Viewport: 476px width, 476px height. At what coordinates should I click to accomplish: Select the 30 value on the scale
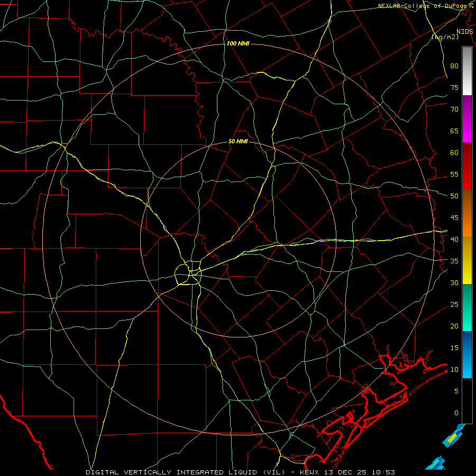tap(454, 282)
